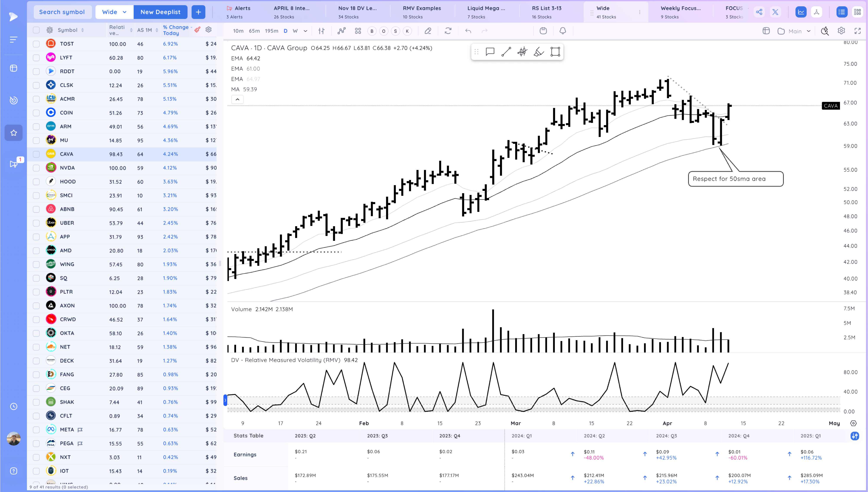The image size is (868, 492).
Task: Open the calendar date icon
Action: tap(543, 31)
